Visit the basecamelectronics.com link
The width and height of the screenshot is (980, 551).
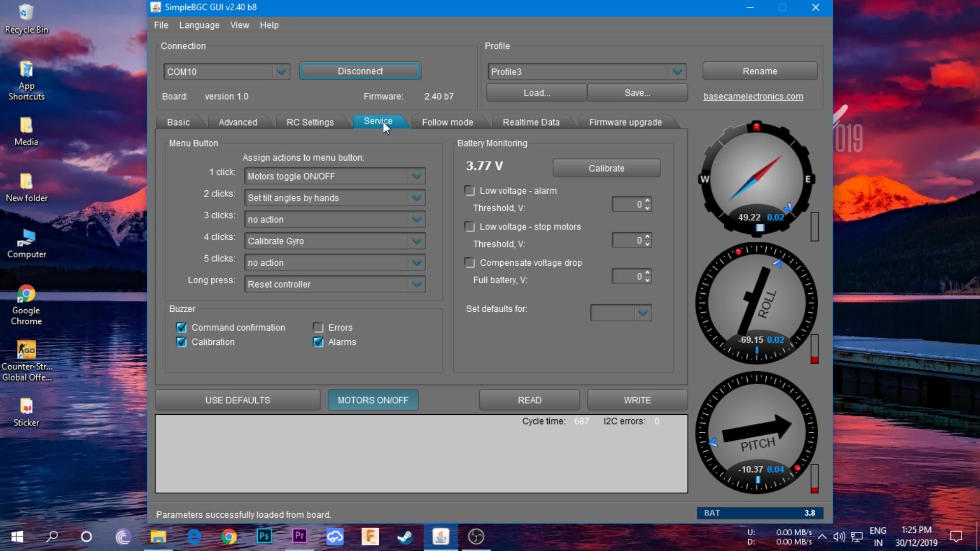pos(753,96)
